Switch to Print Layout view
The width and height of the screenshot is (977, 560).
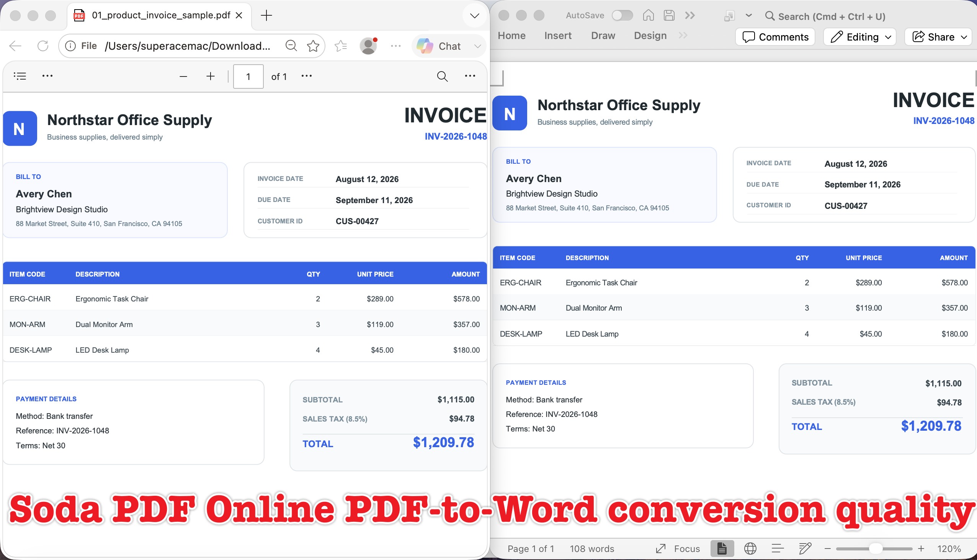pyautogui.click(x=722, y=549)
